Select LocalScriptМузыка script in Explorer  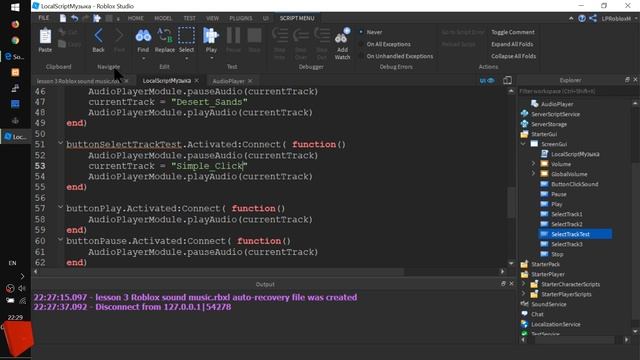click(x=575, y=154)
